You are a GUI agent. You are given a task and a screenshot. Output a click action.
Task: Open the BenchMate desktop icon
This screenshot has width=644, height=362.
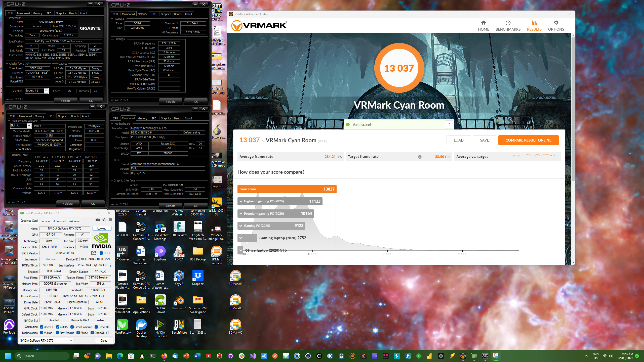[179, 327]
